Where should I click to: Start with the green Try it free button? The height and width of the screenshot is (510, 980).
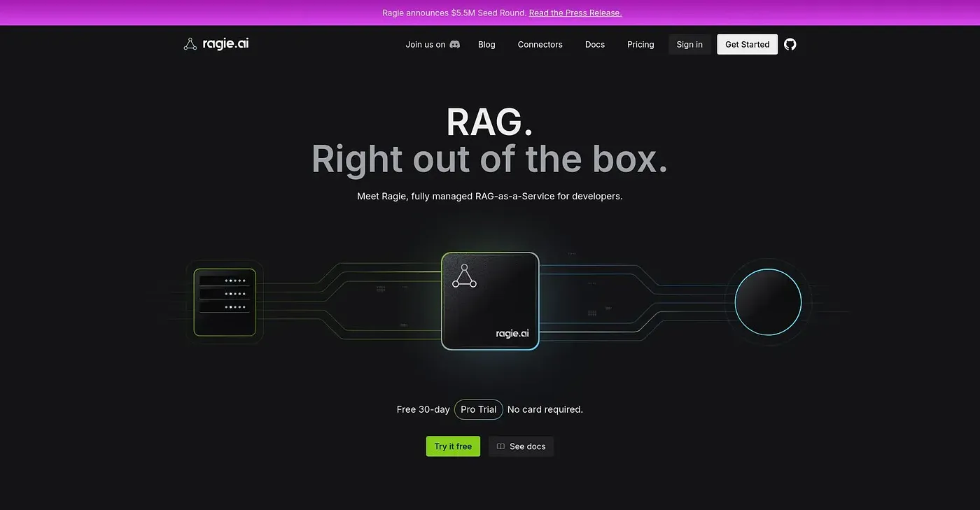coord(453,446)
